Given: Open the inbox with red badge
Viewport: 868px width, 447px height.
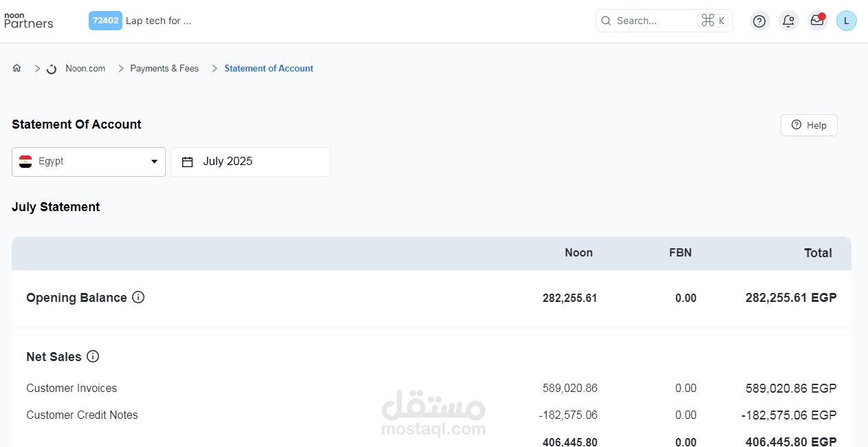Looking at the screenshot, I should pyautogui.click(x=817, y=21).
